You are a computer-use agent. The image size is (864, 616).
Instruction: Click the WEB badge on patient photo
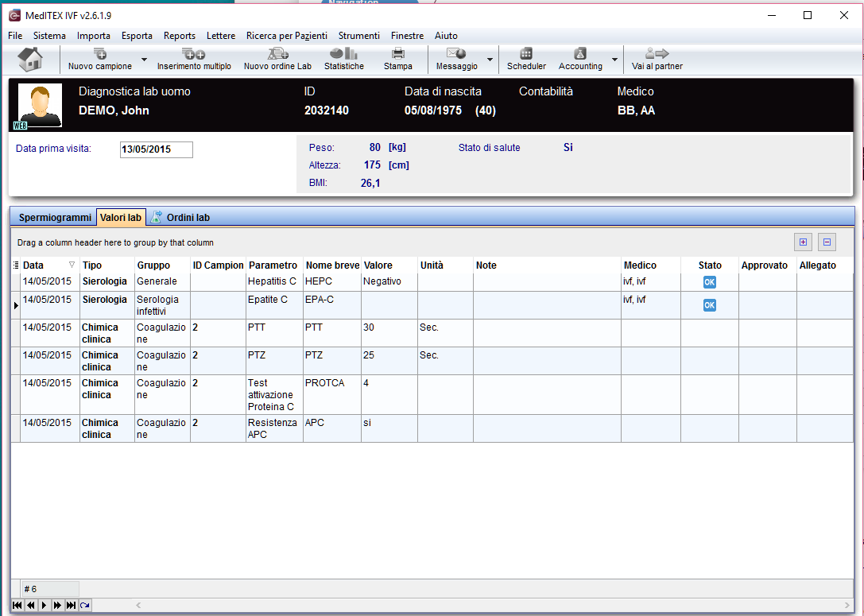click(x=20, y=126)
